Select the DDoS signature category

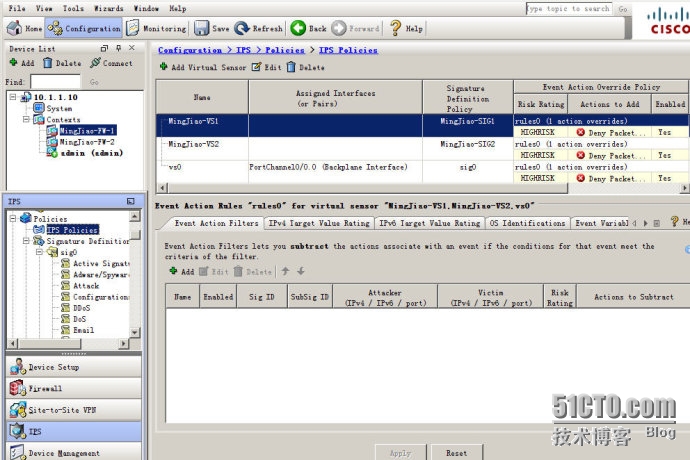coord(76,308)
